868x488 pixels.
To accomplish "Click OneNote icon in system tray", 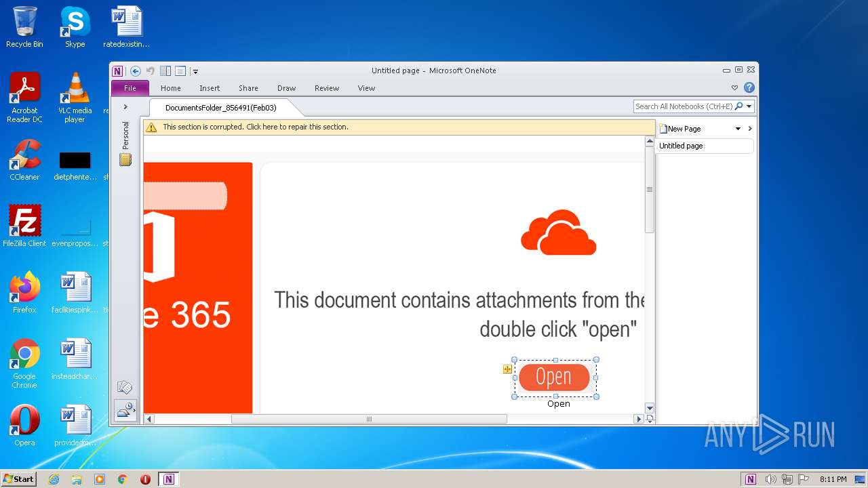I will 751,479.
